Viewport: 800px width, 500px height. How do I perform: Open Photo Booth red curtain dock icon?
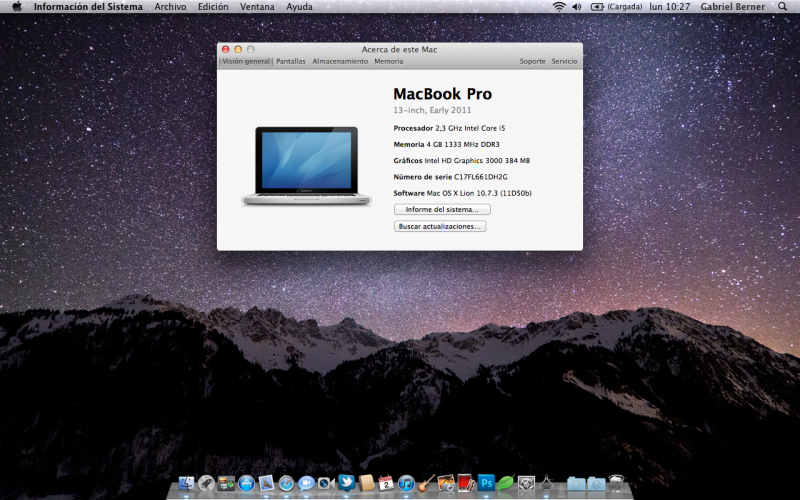[x=466, y=483]
